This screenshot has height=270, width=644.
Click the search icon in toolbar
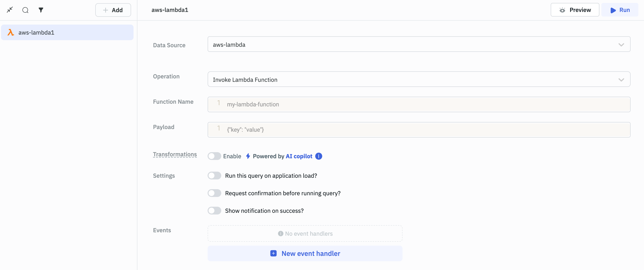[x=26, y=10]
